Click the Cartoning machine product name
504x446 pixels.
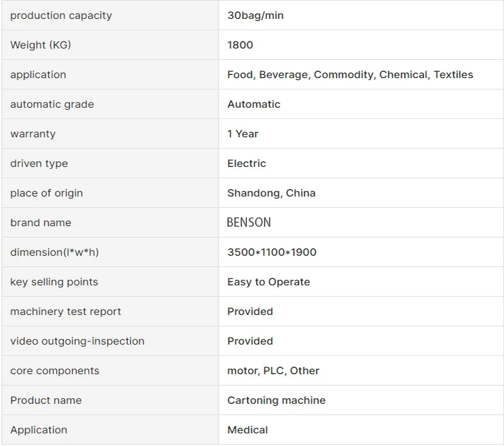pyautogui.click(x=277, y=401)
